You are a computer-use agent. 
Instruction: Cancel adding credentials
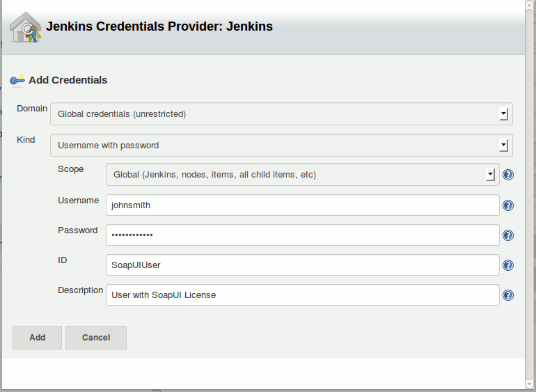pyautogui.click(x=96, y=338)
